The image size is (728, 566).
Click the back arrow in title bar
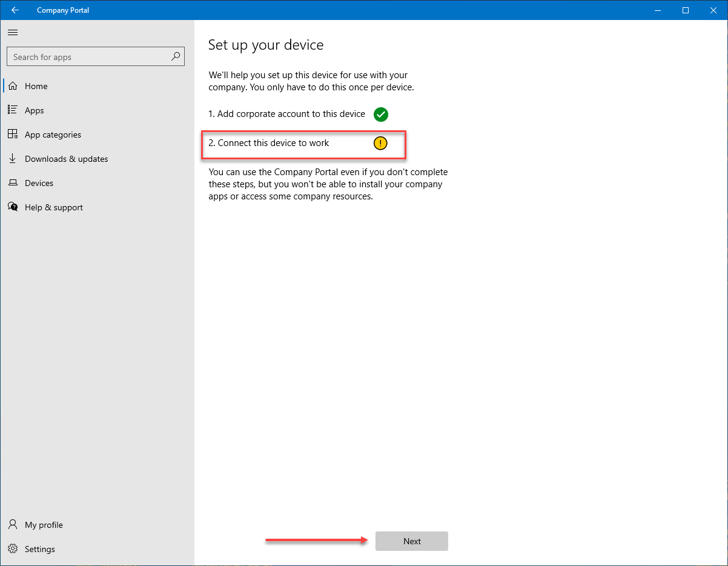(15, 10)
